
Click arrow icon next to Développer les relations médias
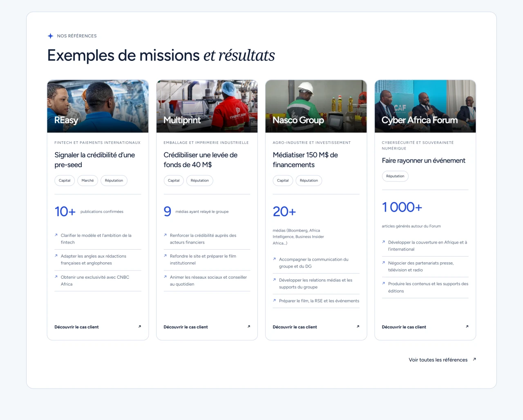[x=275, y=279]
